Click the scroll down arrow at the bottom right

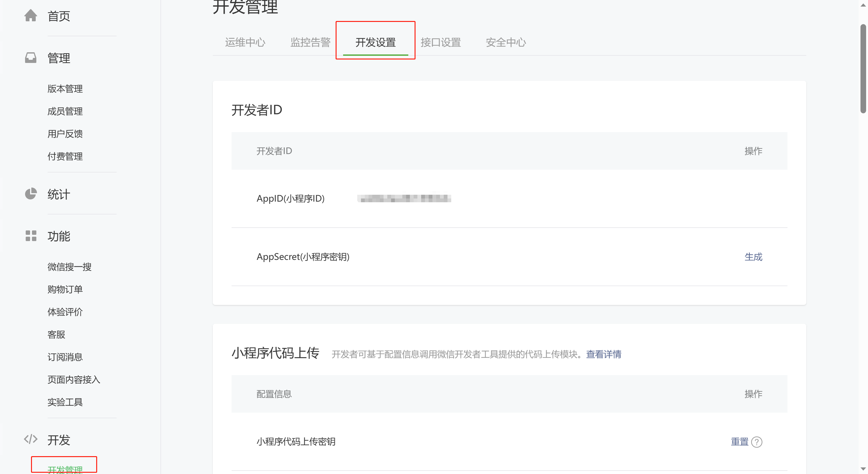click(x=863, y=469)
